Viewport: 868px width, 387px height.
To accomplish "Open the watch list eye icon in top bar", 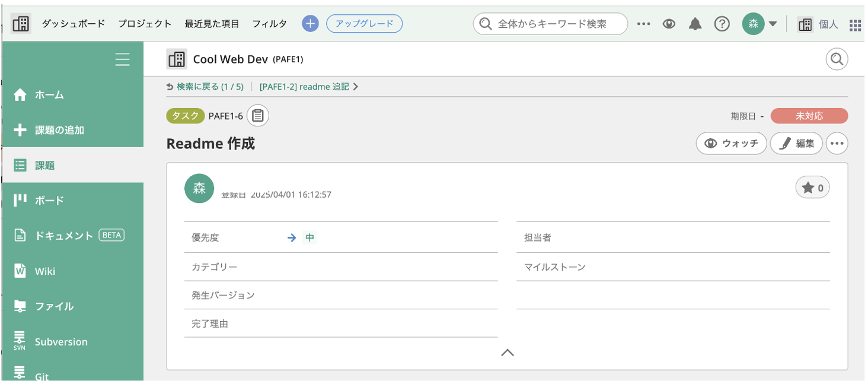I will [669, 24].
